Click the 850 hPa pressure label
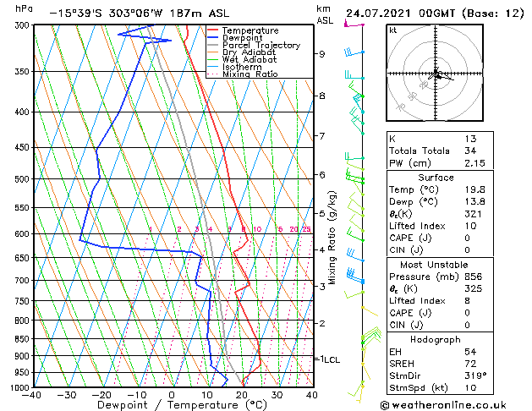 (x=22, y=339)
